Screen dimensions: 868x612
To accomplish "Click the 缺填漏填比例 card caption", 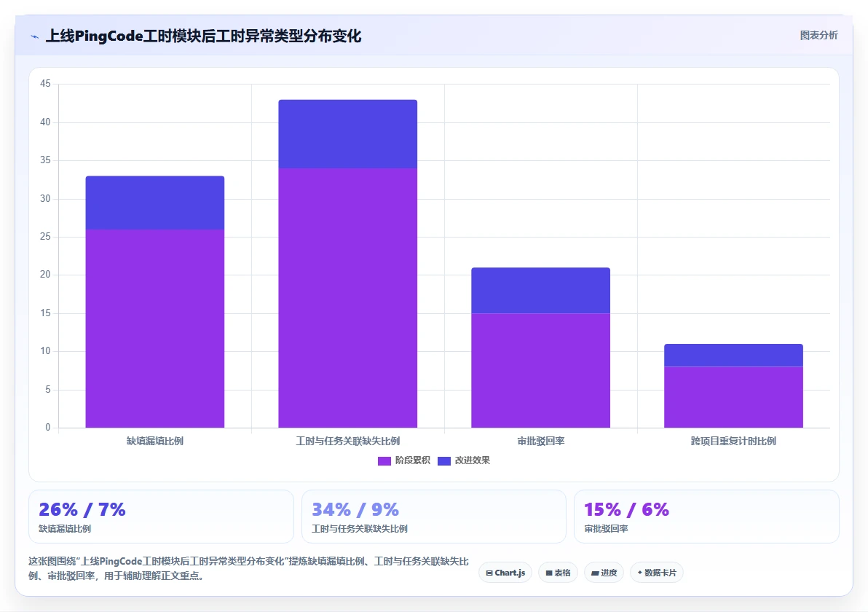I will (x=65, y=529).
